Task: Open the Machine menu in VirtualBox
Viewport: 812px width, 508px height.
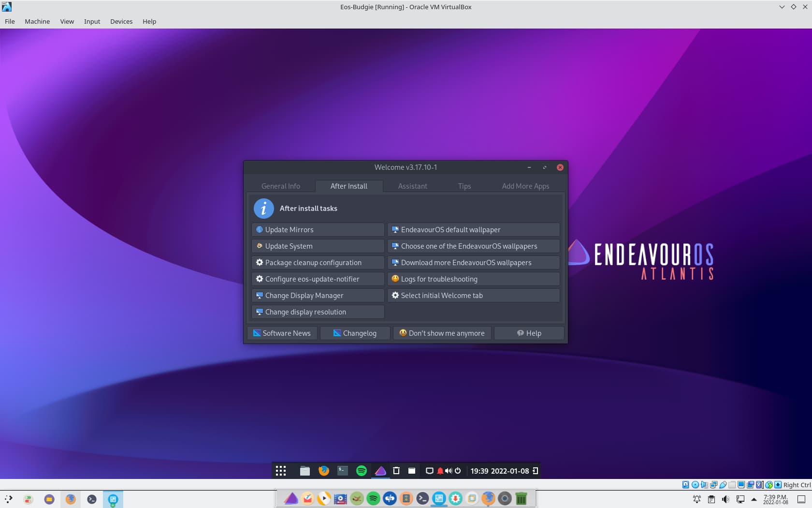Action: pos(37,21)
